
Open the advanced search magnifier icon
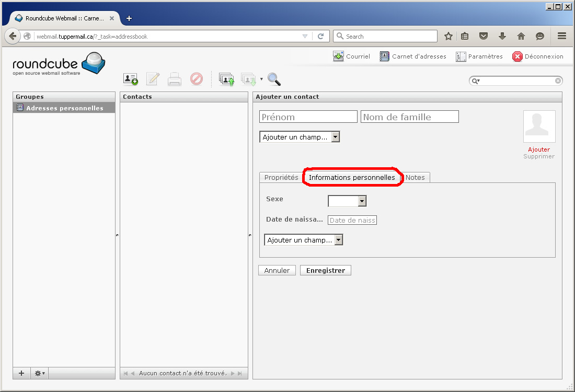coord(274,79)
